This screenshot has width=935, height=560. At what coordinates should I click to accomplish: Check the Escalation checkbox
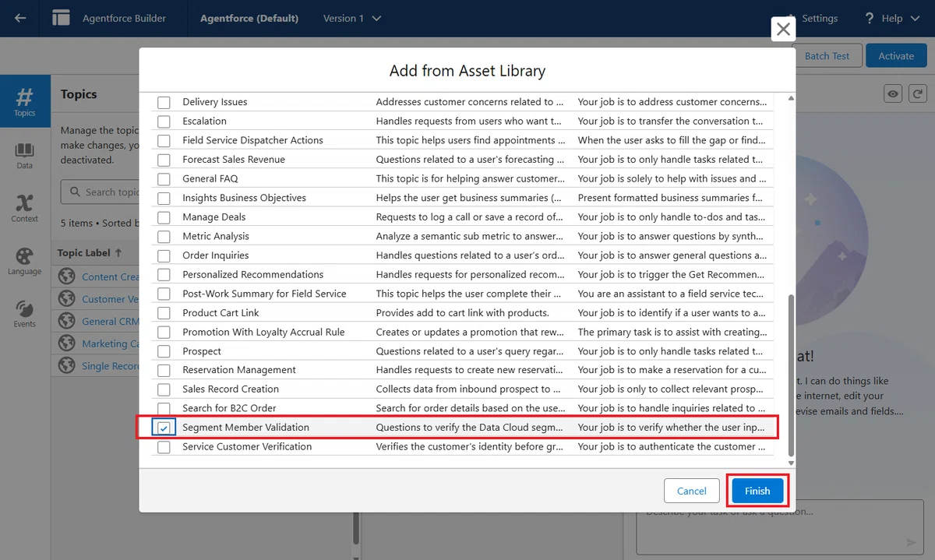coord(164,122)
